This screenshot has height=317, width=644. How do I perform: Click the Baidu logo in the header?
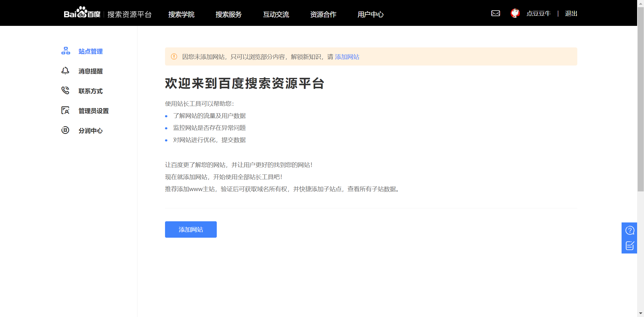[82, 13]
